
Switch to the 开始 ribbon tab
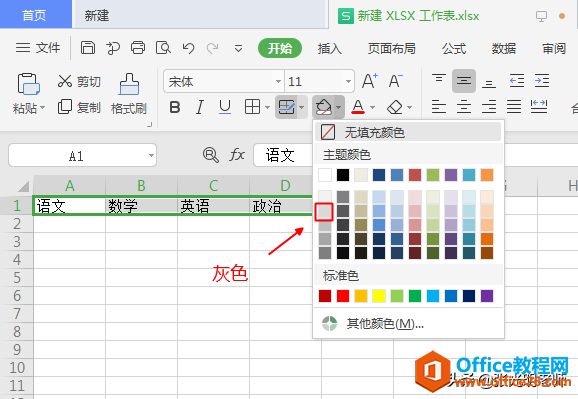tap(280, 48)
